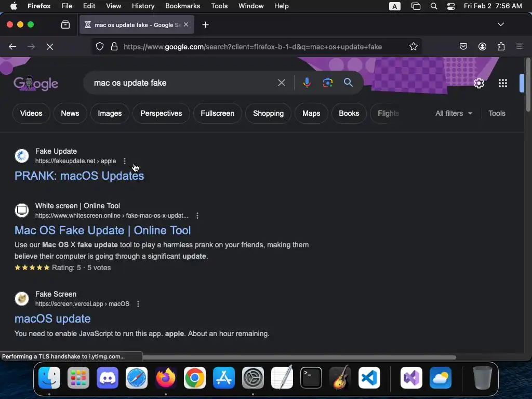Open more options for Fake Screen result
Image resolution: width=532 pixels, height=399 pixels.
click(138, 303)
